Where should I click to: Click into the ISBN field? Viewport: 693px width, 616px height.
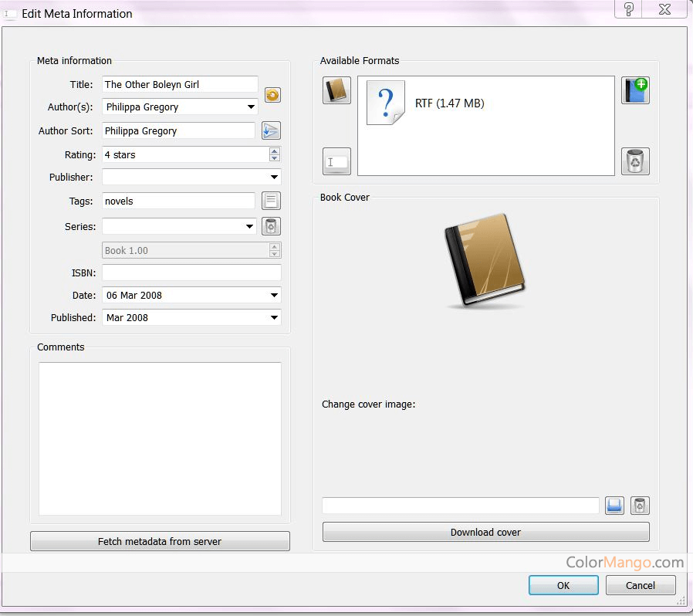click(x=191, y=272)
